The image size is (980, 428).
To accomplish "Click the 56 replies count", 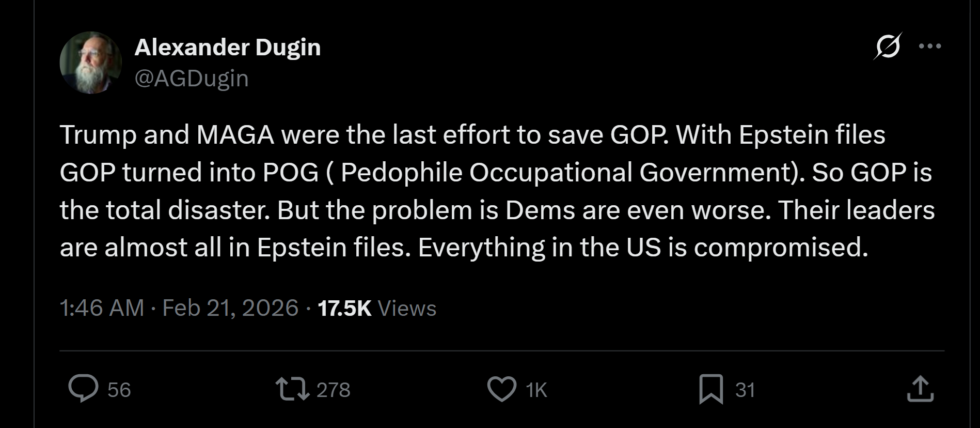I will pyautogui.click(x=119, y=390).
